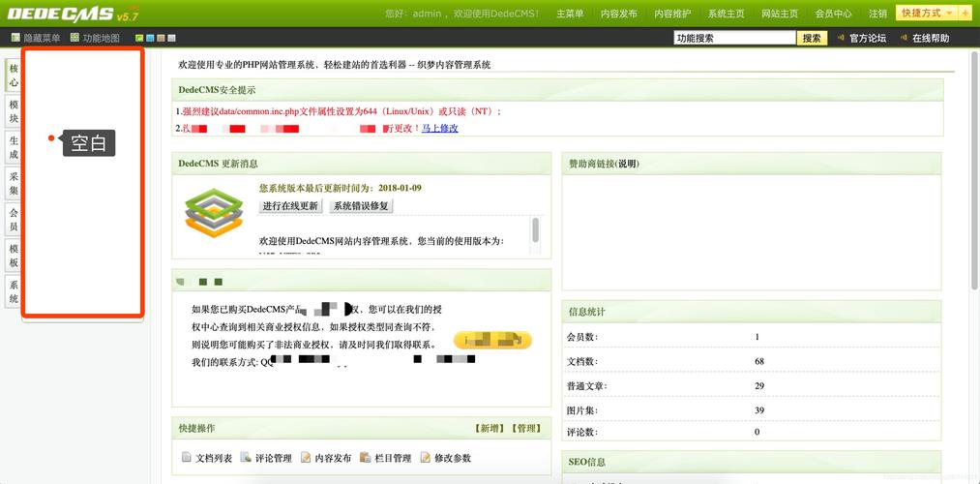Image resolution: width=980 pixels, height=484 pixels.
Task: Click the 会员数 value 1
Action: (x=757, y=337)
